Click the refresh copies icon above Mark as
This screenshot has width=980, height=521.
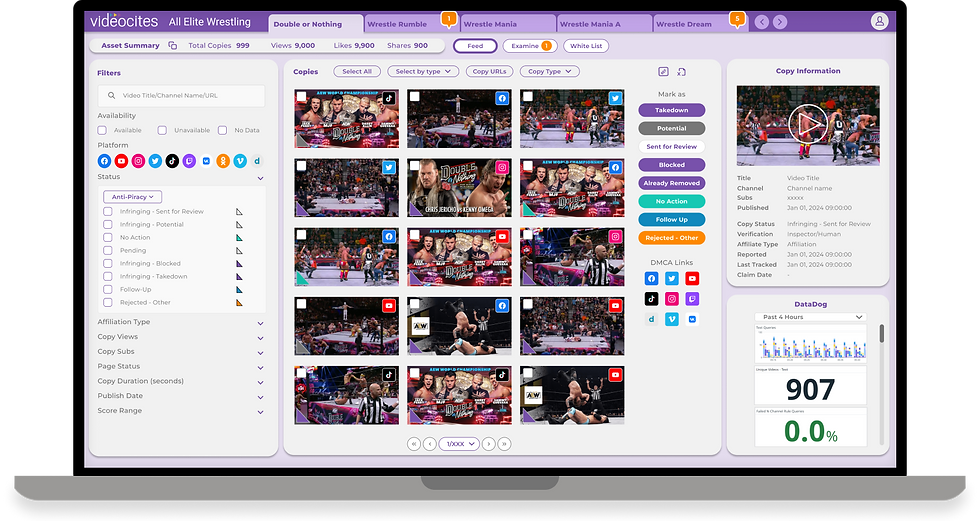tap(681, 72)
